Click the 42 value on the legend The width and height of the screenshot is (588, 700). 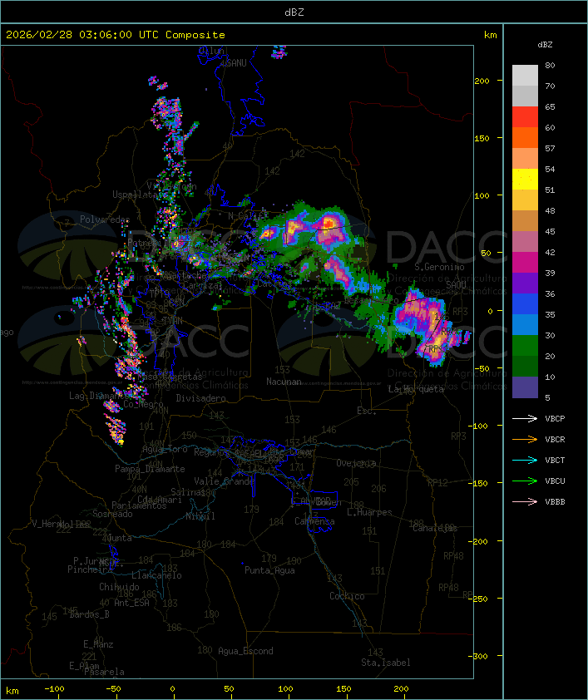[550, 252]
